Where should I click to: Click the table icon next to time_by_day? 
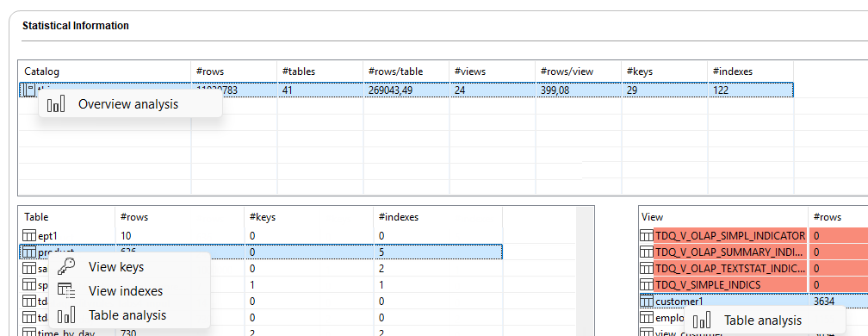coord(29,333)
